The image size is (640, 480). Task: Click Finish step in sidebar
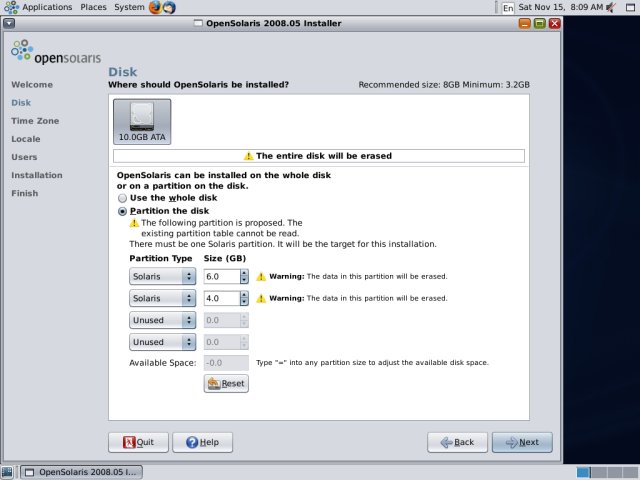pyautogui.click(x=24, y=193)
